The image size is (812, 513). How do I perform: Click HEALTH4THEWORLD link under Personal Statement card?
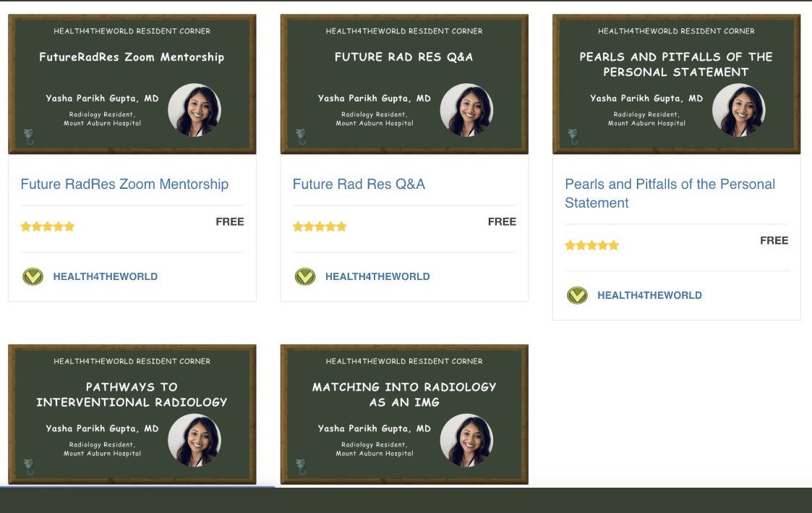(649, 295)
